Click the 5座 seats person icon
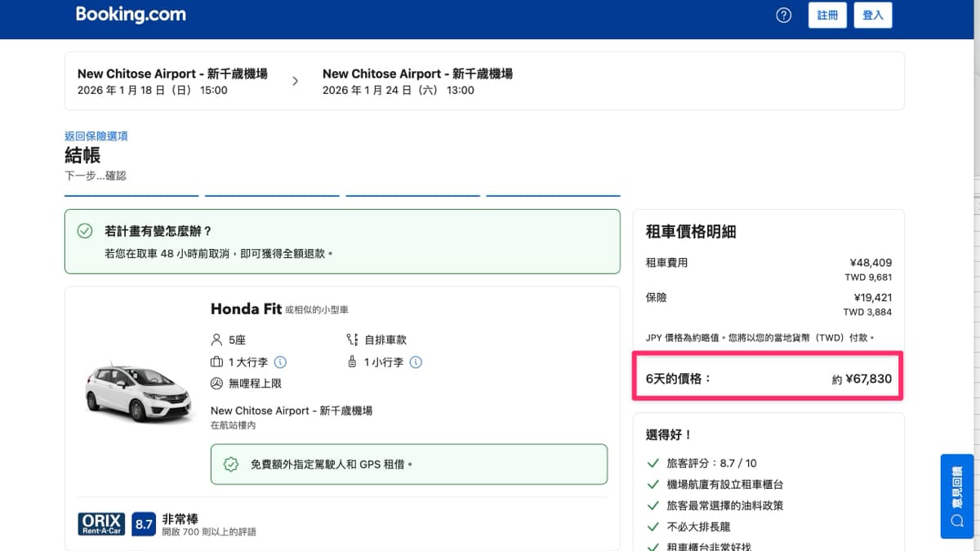 coord(216,340)
